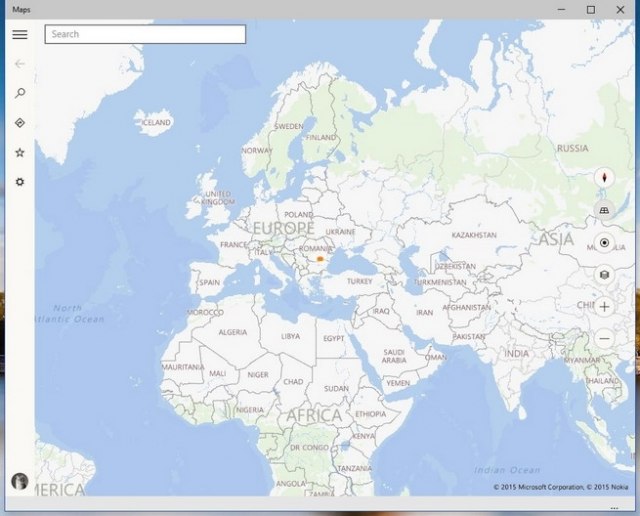
Task: Click the EUROPE label on map
Action: (x=284, y=228)
